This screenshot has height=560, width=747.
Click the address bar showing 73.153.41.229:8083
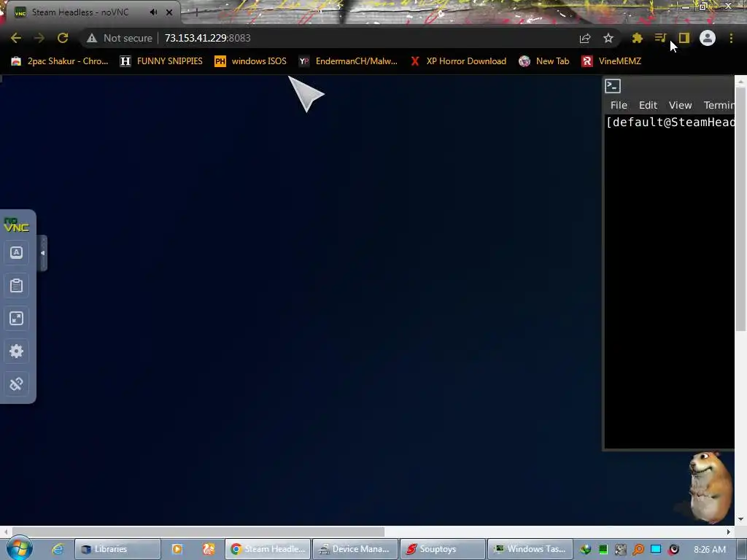coord(329,38)
